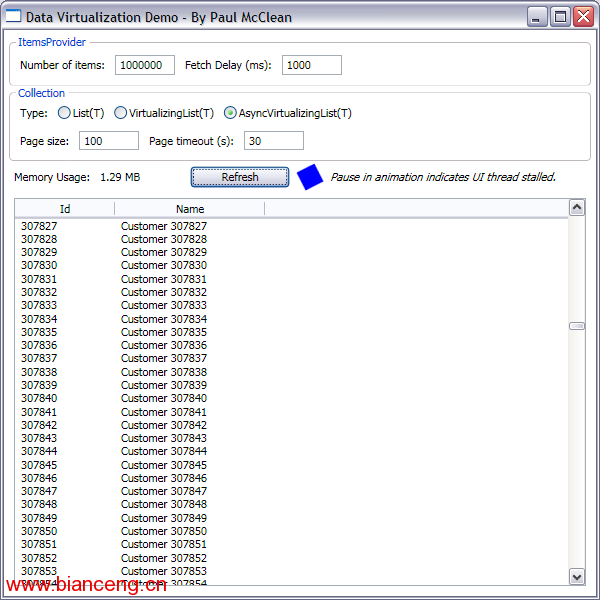Select row with Id 307843
600x600 pixels.
[x=292, y=438]
